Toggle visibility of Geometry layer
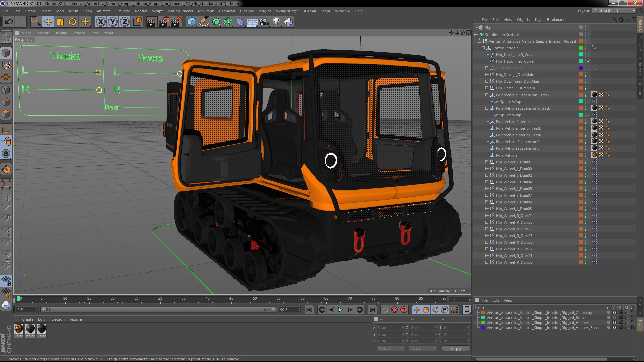Screen dimensions: 644x362 click(614, 313)
